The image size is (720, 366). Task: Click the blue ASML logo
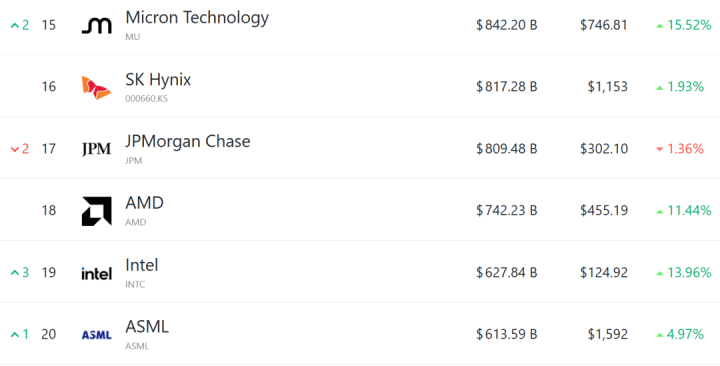(96, 335)
